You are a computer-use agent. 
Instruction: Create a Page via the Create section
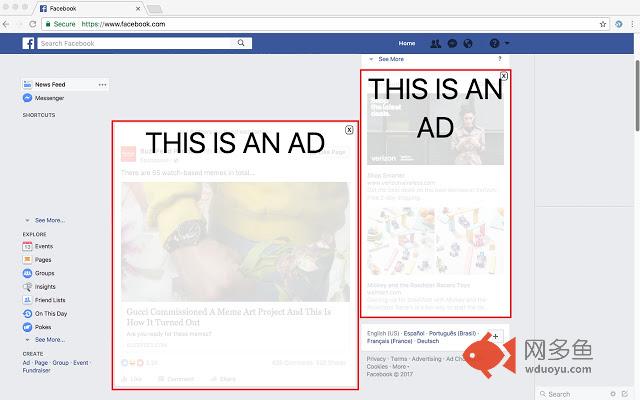pyautogui.click(x=41, y=362)
